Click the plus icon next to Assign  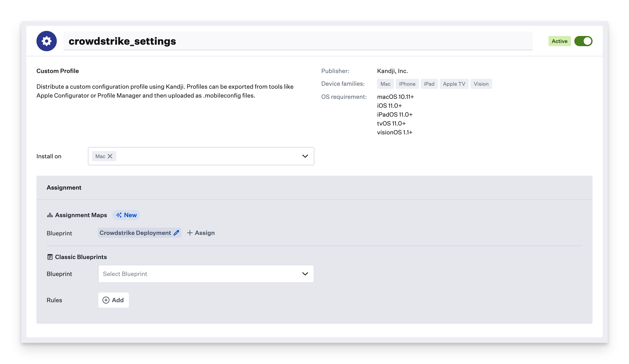click(x=190, y=233)
